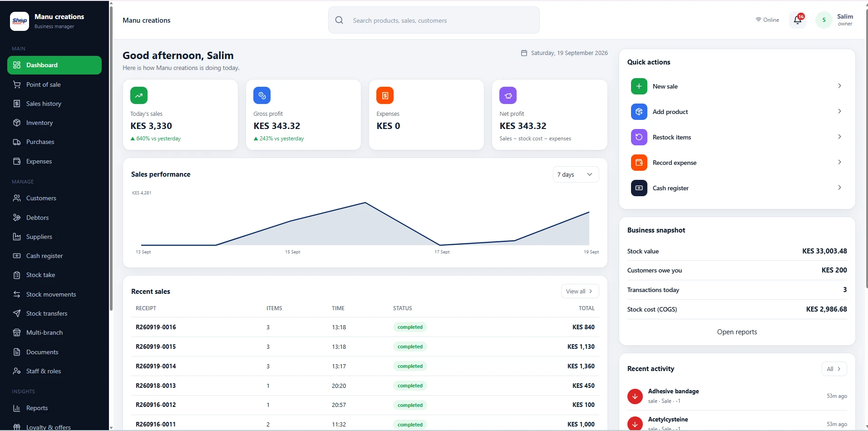Open the notifications bell

click(798, 20)
